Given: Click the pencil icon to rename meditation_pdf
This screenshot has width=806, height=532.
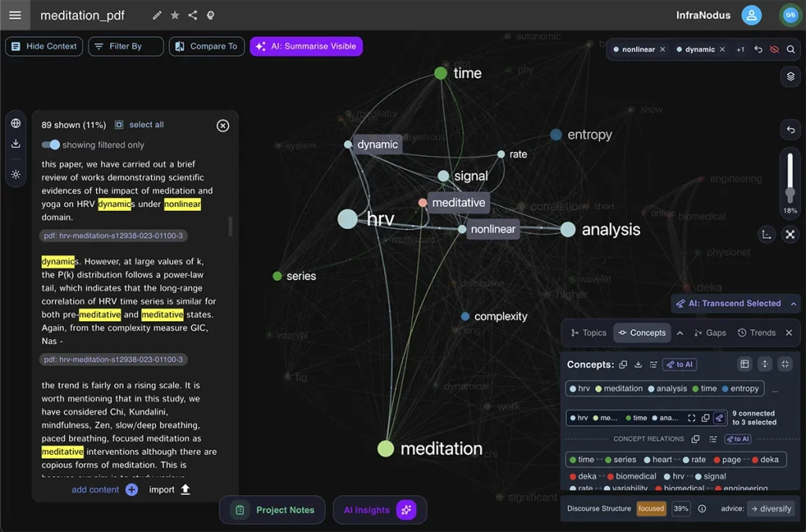Looking at the screenshot, I should click(157, 16).
